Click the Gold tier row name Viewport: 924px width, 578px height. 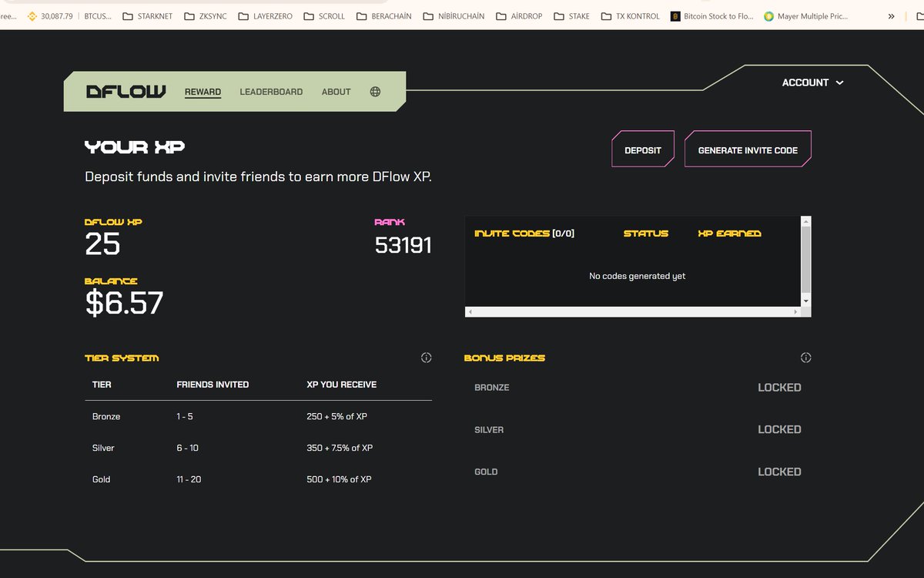click(x=101, y=479)
